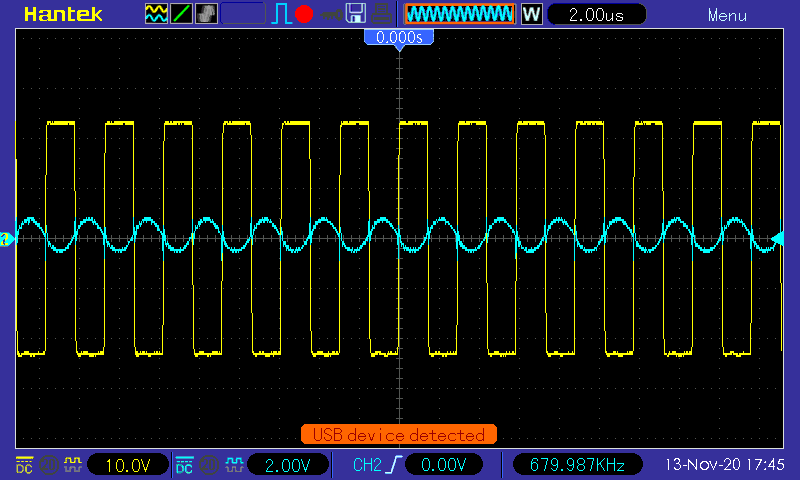Viewport: 800px width, 480px height.
Task: Click the CH1 10.0V volts/div readout
Action: [x=128, y=465]
